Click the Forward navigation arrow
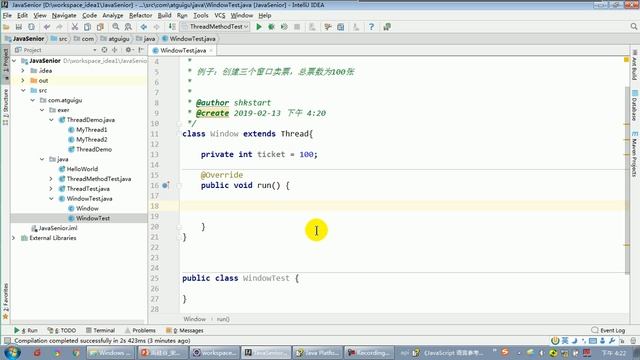The height and width of the screenshot is (360, 640). (x=156, y=27)
